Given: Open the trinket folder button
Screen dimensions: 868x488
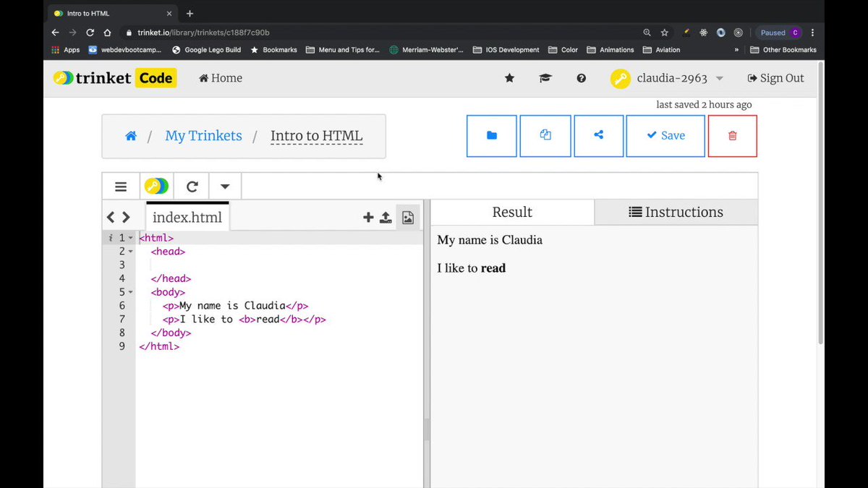Looking at the screenshot, I should pyautogui.click(x=492, y=136).
